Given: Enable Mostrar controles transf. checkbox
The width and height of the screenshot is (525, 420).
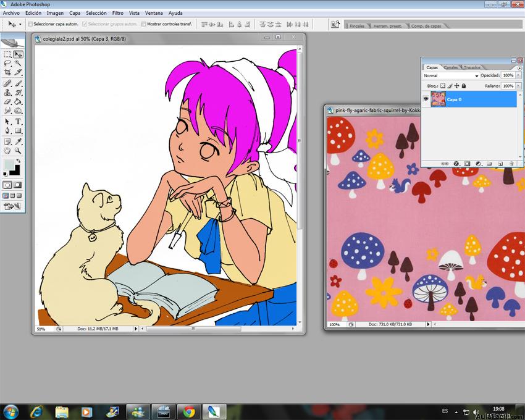Looking at the screenshot, I should (x=144, y=24).
